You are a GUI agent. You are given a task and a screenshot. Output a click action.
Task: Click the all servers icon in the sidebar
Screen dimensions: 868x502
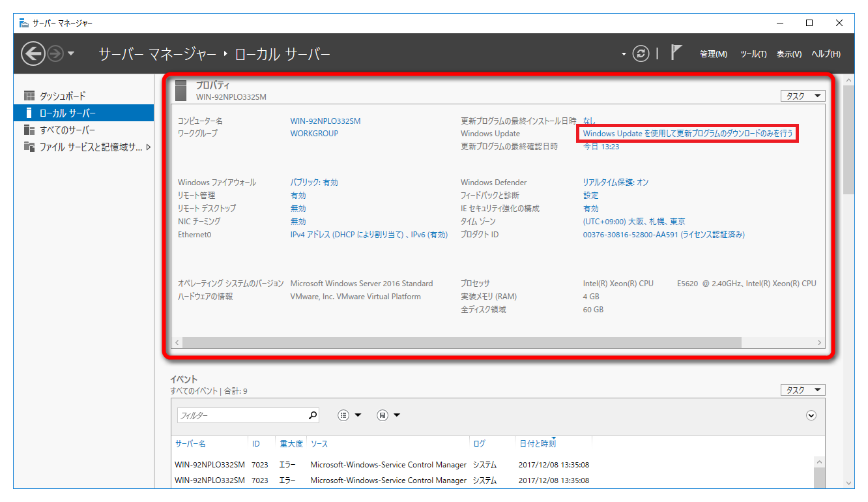click(x=29, y=130)
